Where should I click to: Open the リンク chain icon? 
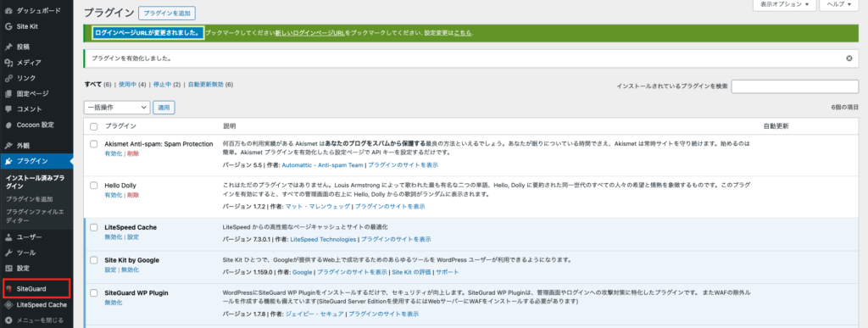click(x=8, y=78)
